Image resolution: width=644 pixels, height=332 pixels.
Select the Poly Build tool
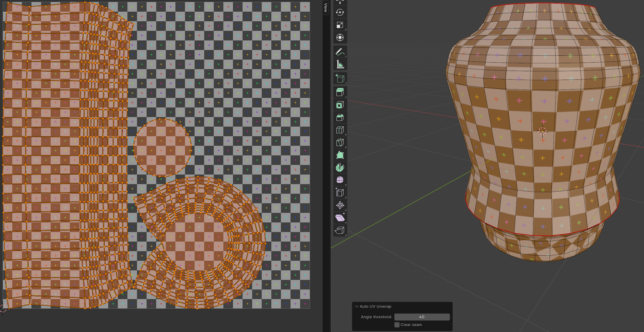click(x=340, y=155)
